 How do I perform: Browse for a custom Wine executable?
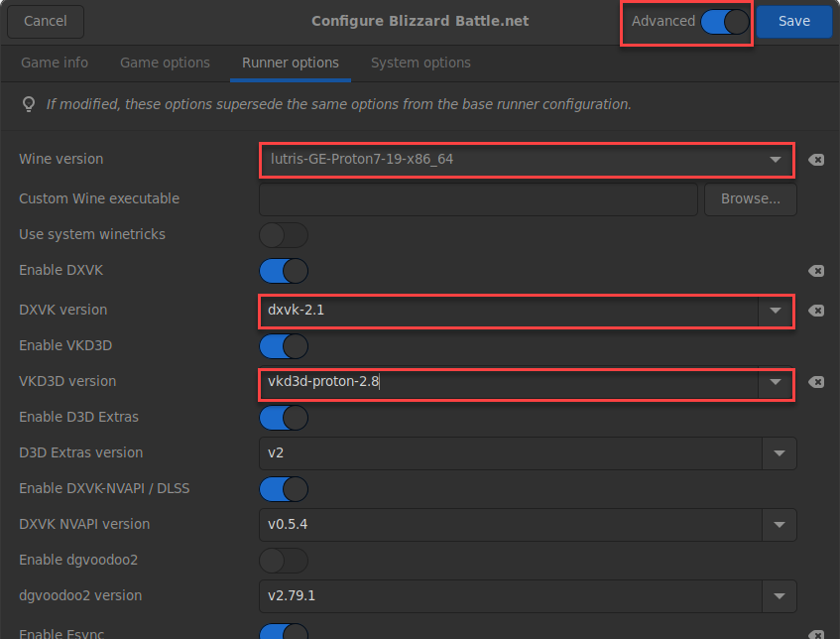751,199
